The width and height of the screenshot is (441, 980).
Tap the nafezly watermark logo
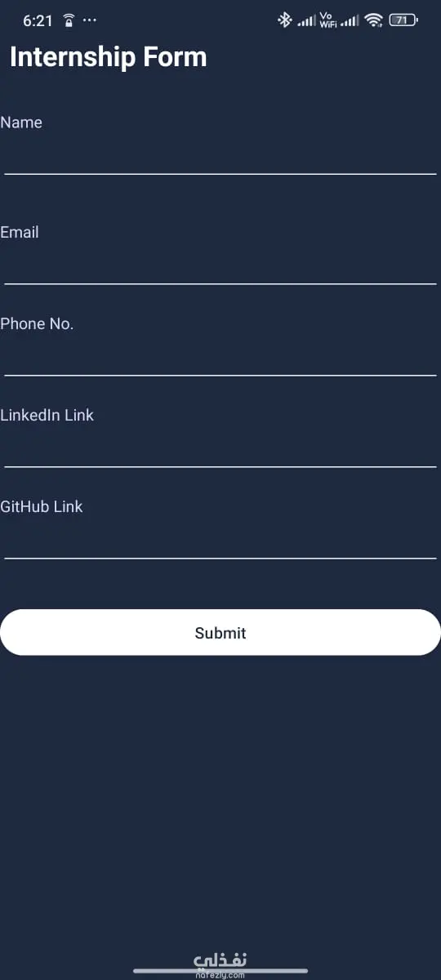(x=220, y=964)
